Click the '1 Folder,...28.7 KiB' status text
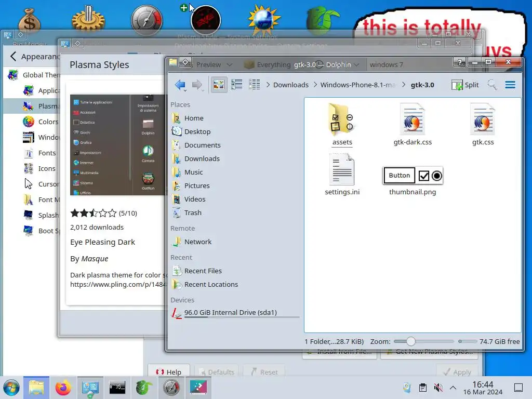 click(334, 342)
